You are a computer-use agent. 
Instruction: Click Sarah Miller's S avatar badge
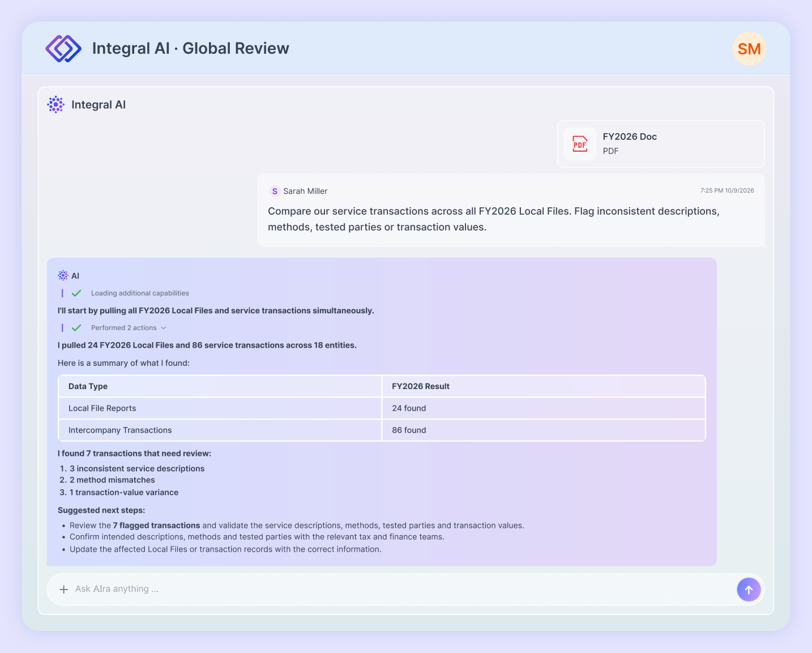(x=275, y=191)
